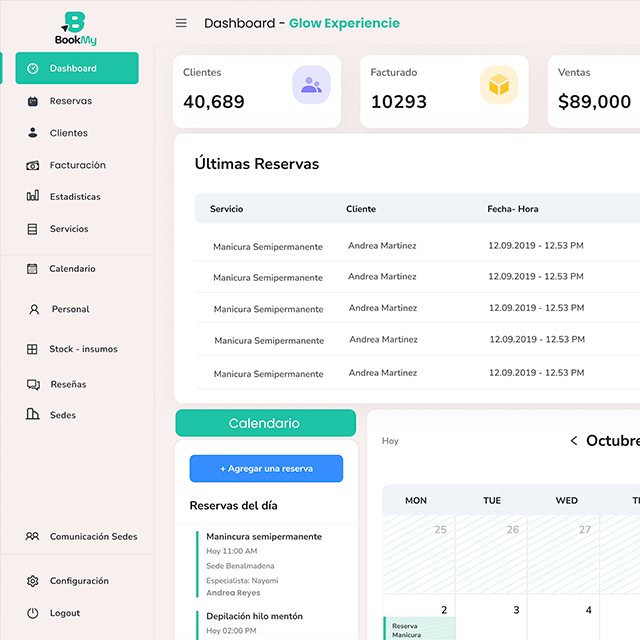The width and height of the screenshot is (640, 640).
Task: Select the Fecha- Hora column header
Action: [513, 209]
